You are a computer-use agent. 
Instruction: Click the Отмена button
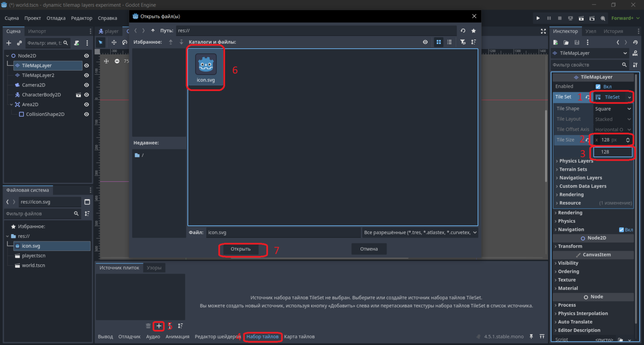tap(369, 249)
